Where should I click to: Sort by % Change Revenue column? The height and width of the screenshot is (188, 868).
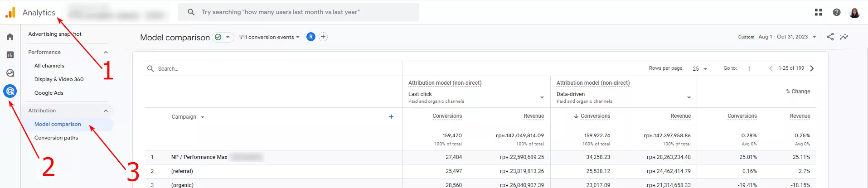800,116
